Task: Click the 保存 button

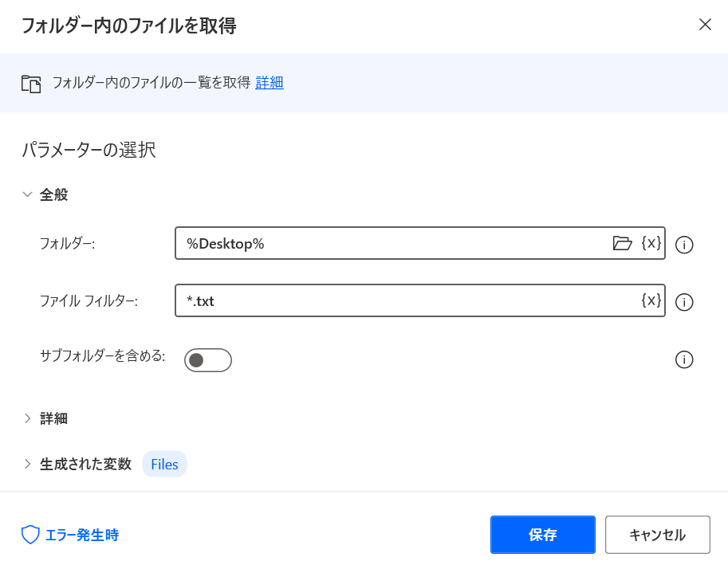Action: click(x=543, y=535)
